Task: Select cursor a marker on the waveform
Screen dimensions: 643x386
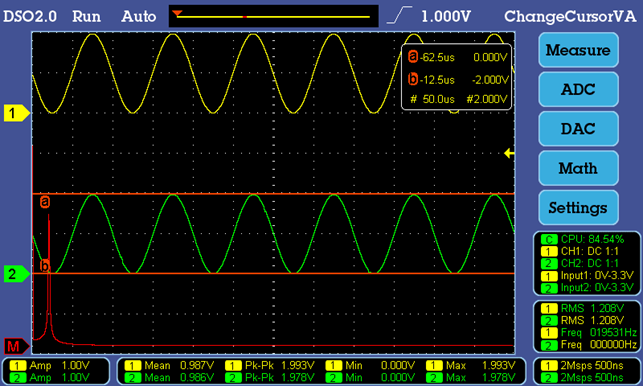Action: coord(45,202)
